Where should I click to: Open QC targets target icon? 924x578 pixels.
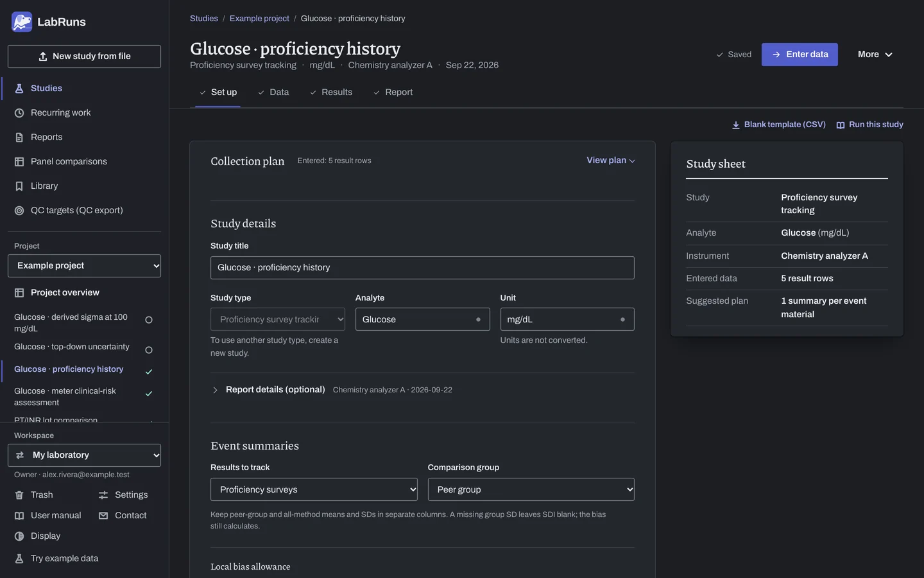click(x=19, y=211)
